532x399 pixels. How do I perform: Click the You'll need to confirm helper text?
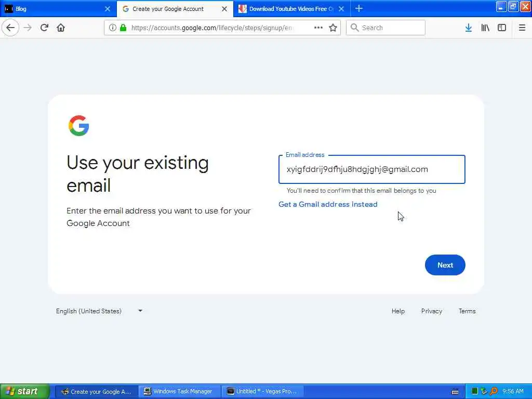point(362,191)
